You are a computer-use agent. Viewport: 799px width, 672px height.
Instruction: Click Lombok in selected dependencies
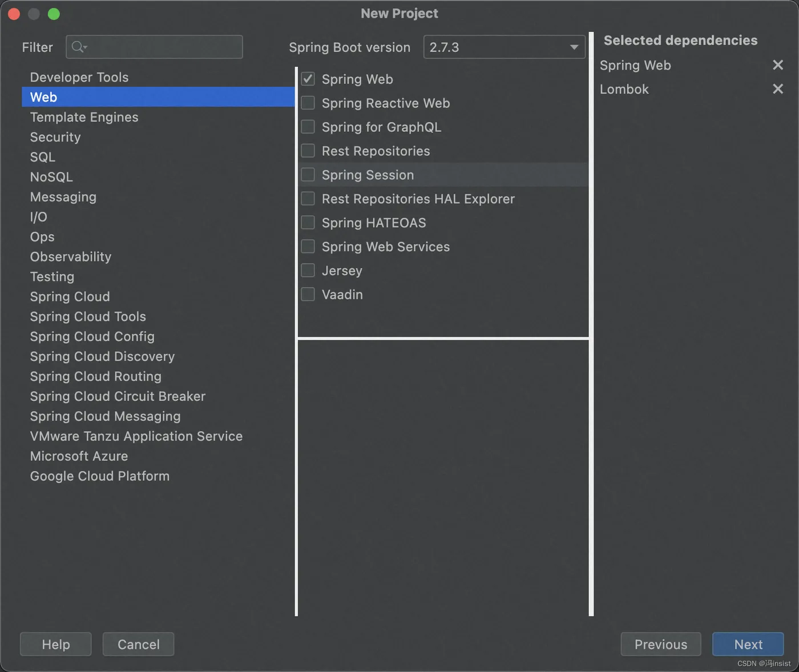[x=624, y=89]
